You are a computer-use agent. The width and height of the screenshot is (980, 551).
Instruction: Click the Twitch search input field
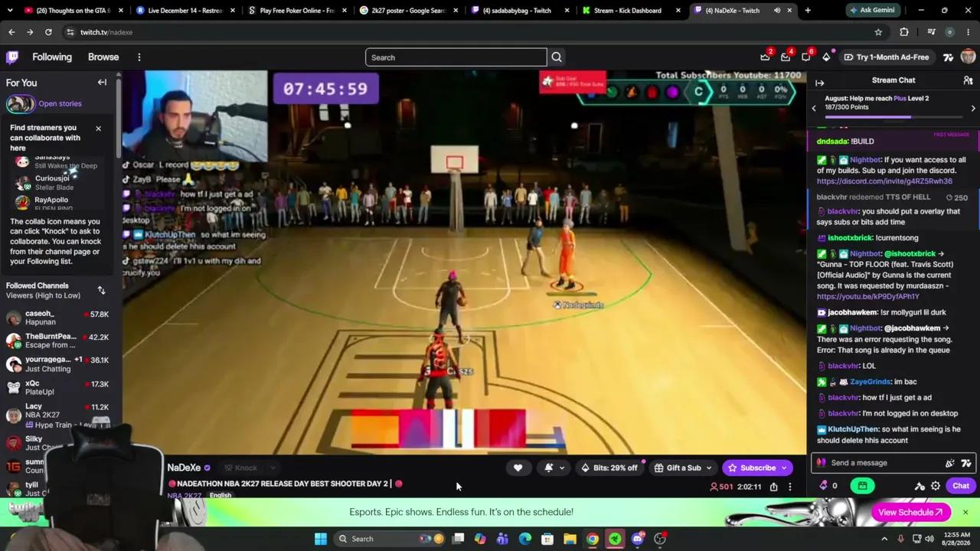pos(456,57)
